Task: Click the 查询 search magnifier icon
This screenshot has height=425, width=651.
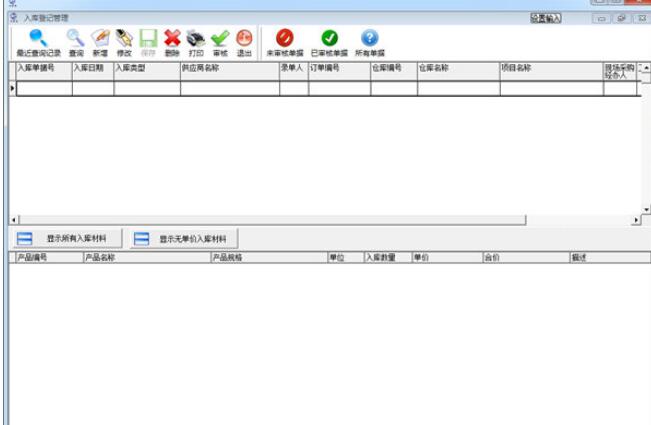Action: click(76, 43)
